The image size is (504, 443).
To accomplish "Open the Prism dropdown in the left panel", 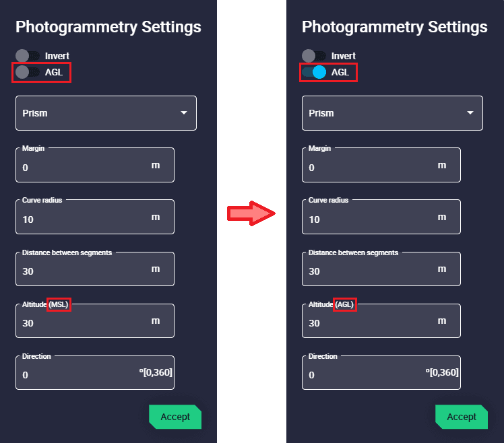I will 106,113.
